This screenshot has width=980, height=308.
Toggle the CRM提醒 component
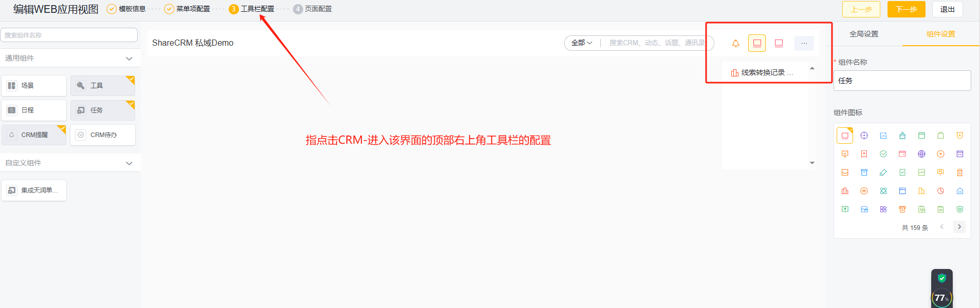(x=34, y=135)
